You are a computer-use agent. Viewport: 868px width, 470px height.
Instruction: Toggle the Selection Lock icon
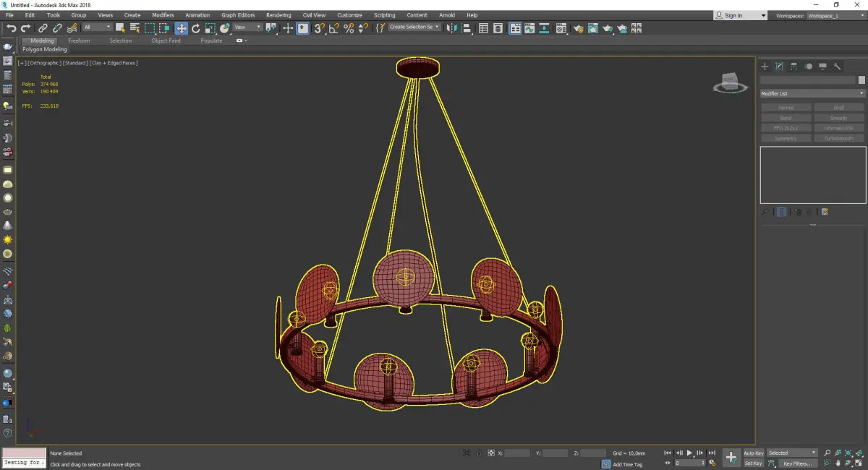pos(479,453)
